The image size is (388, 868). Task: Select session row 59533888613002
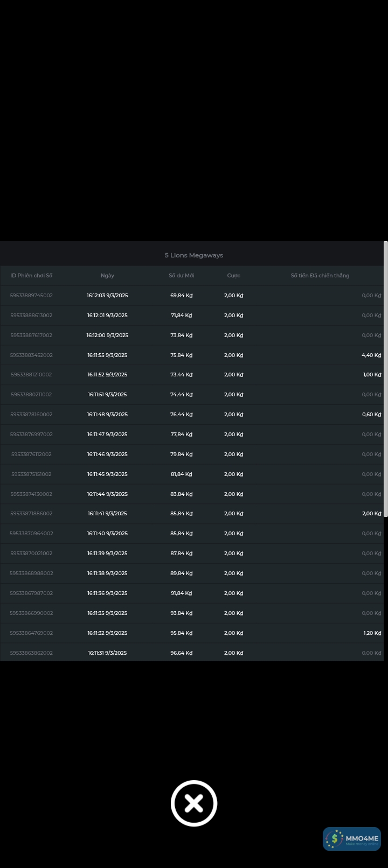point(31,316)
